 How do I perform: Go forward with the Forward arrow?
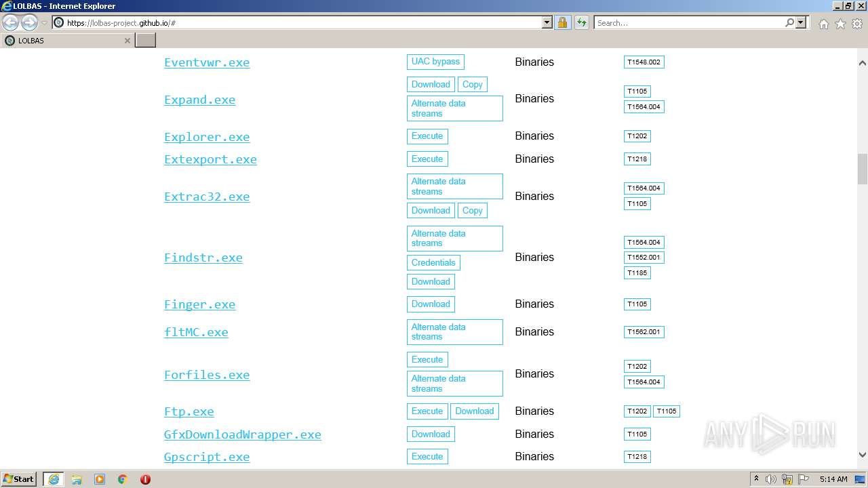29,23
